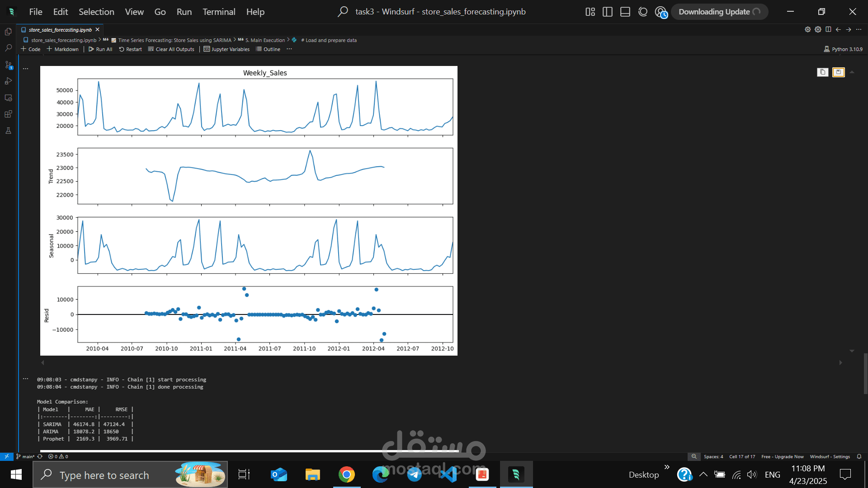Screen dimensions: 868x488
Task: Open File Explorer from the taskbar
Action: pos(312,474)
